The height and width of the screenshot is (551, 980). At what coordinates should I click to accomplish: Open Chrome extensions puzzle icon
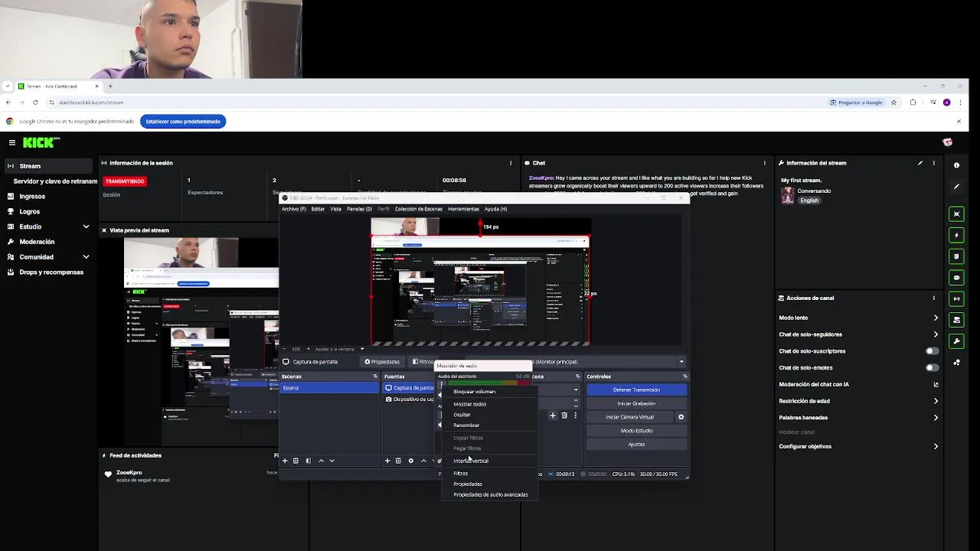(x=913, y=103)
